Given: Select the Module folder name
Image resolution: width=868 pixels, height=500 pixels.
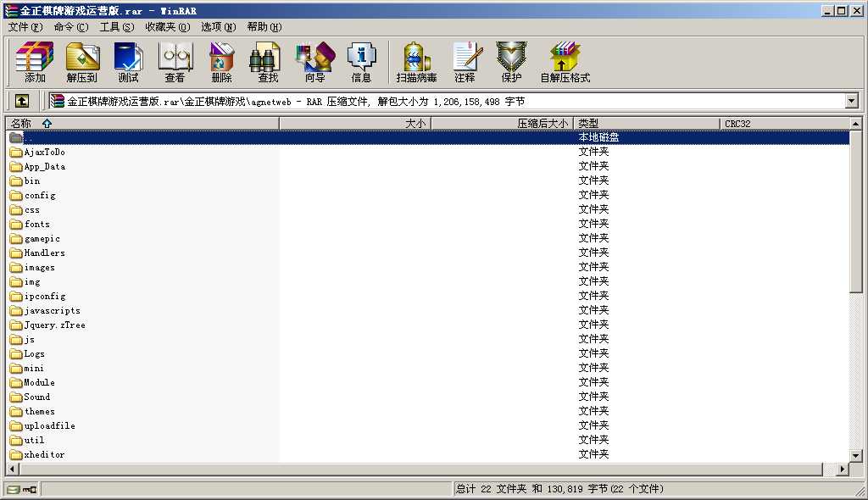Looking at the screenshot, I should pos(39,382).
